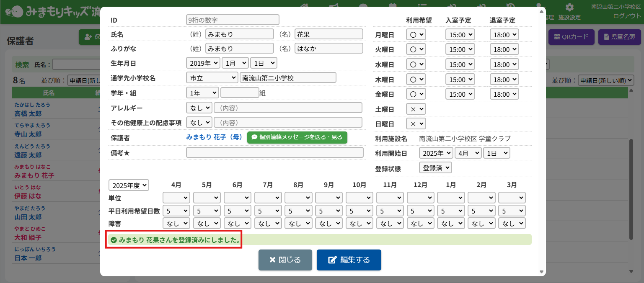This screenshot has width=644, height=283.
Task: Select みまもり 花子 in the guardian list
Action: coord(34,175)
